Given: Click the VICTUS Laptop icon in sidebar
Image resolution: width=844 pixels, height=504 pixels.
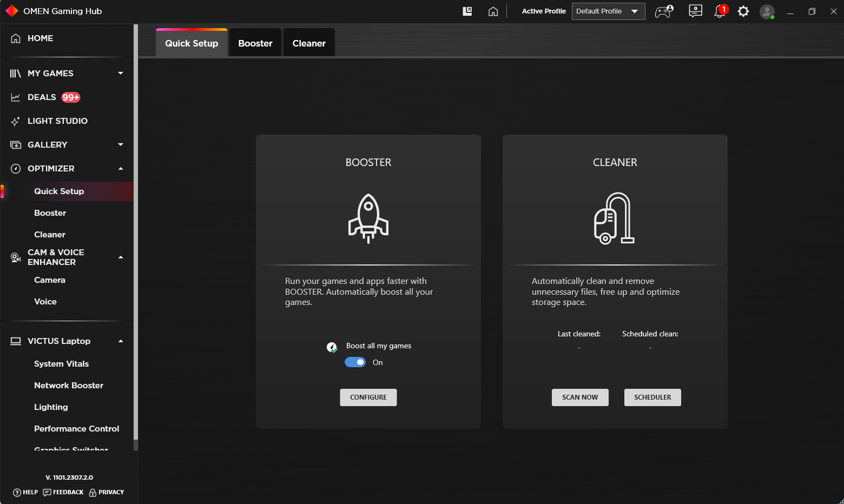Looking at the screenshot, I should click(16, 341).
